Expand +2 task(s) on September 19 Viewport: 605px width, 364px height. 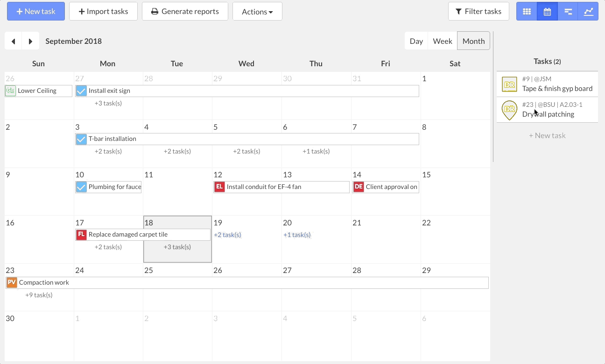click(227, 235)
